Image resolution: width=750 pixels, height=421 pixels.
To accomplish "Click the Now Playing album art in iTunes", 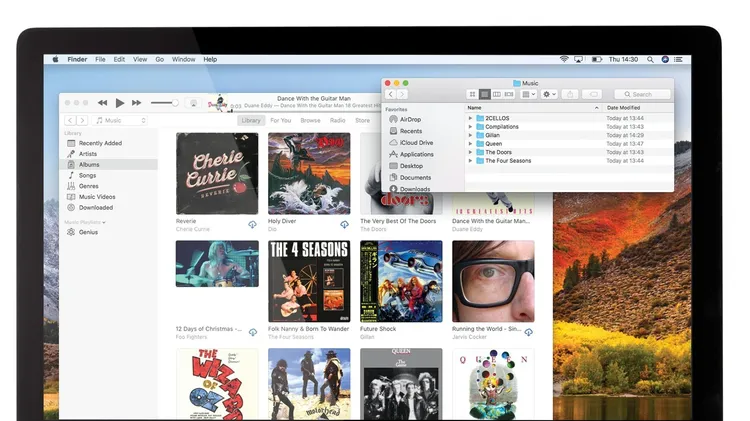I will click(218, 103).
